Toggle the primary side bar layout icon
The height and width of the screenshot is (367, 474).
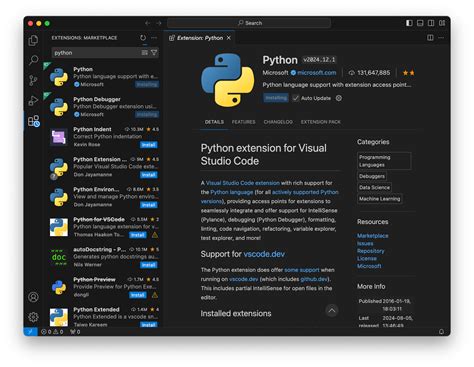tap(409, 23)
